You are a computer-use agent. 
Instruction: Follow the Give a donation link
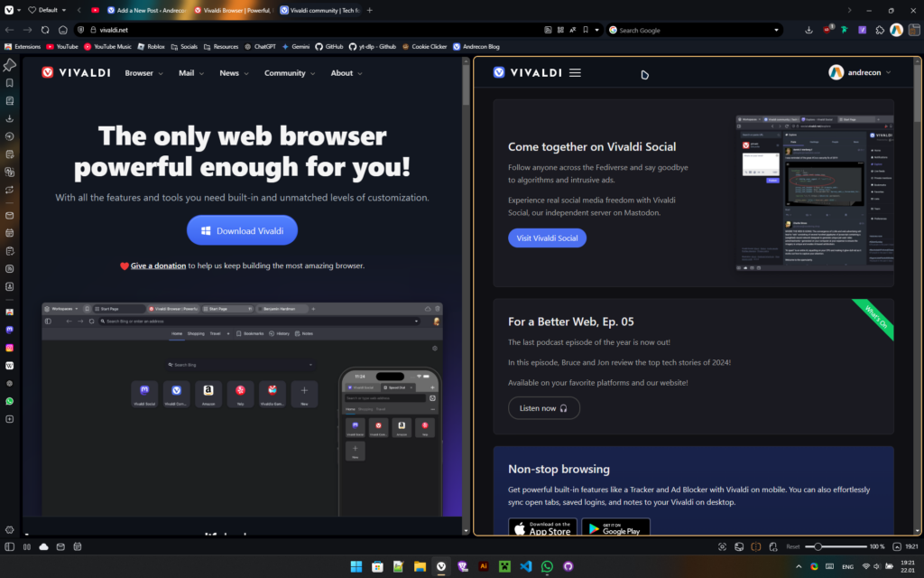(x=158, y=266)
